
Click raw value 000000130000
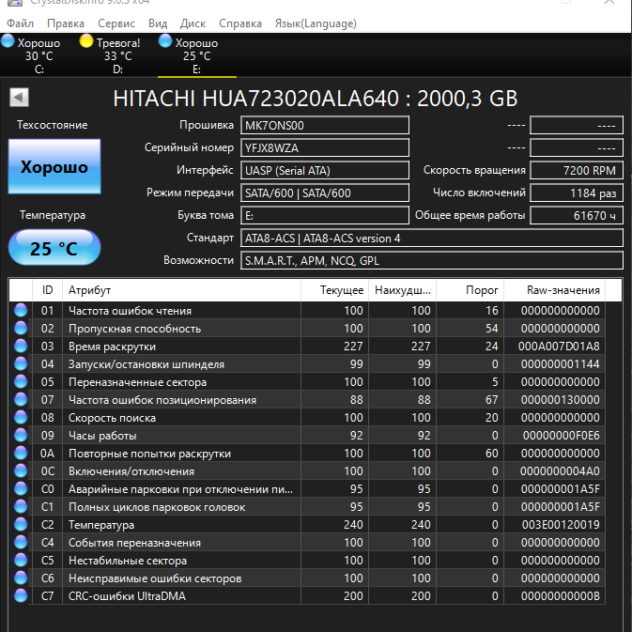click(x=560, y=399)
